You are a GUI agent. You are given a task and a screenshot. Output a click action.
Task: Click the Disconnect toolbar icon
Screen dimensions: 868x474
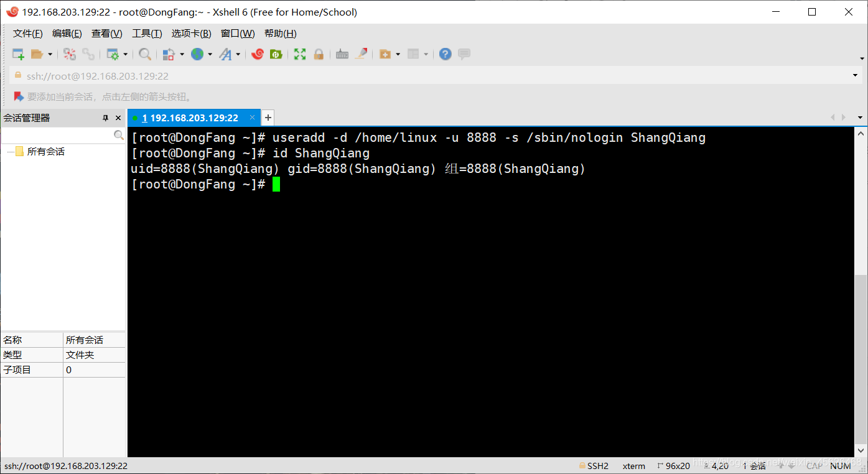coord(70,54)
